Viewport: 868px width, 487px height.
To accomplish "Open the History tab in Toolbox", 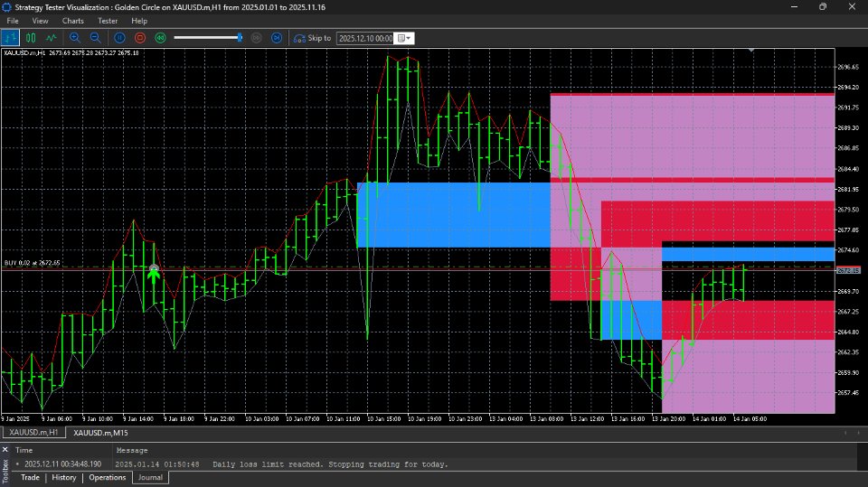I will [x=63, y=478].
